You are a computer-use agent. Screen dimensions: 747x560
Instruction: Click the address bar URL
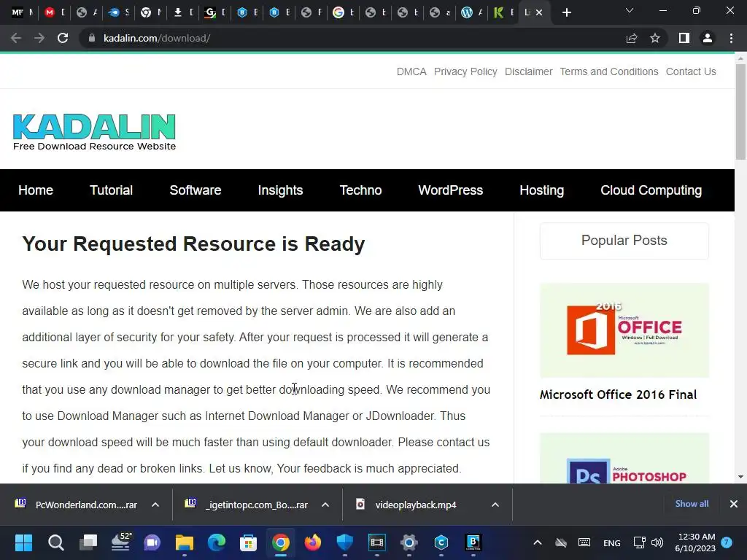coord(157,38)
